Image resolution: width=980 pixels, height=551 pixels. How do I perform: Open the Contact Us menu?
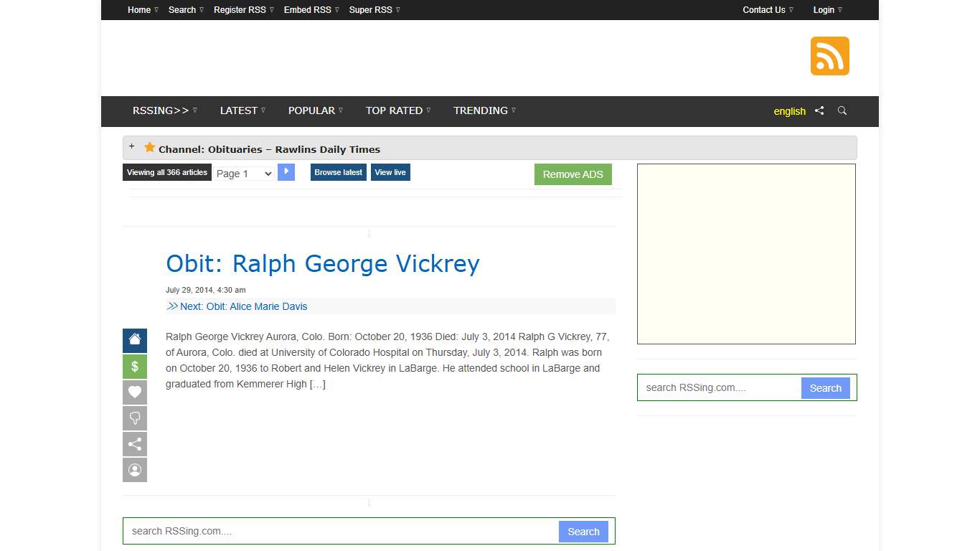768,10
